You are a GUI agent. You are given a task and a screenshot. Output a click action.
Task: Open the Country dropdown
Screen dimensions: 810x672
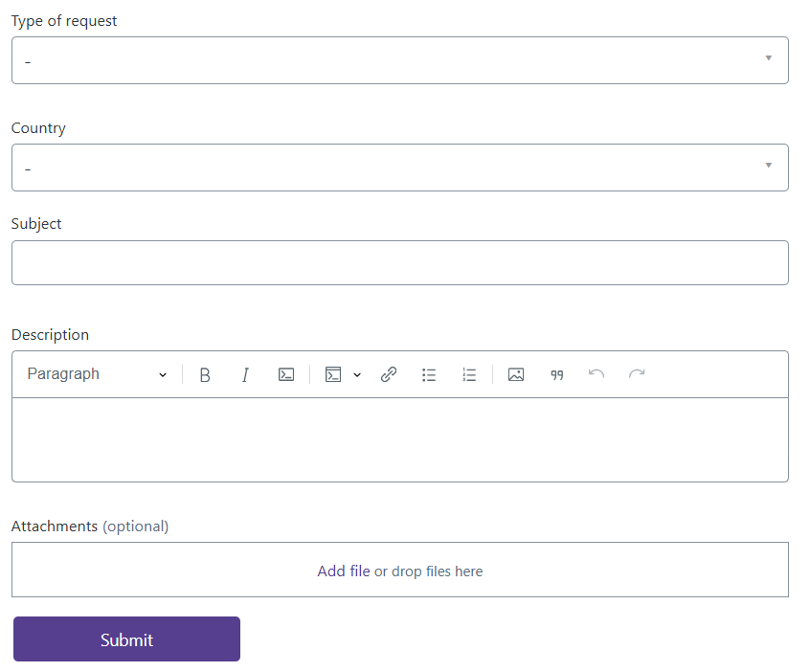pos(400,167)
